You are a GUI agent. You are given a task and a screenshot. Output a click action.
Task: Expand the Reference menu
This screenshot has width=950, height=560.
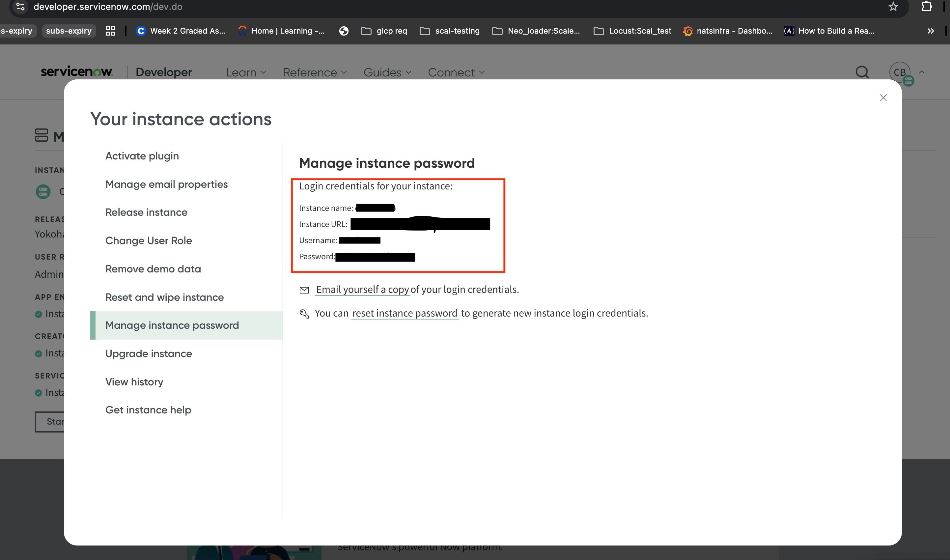pos(315,72)
